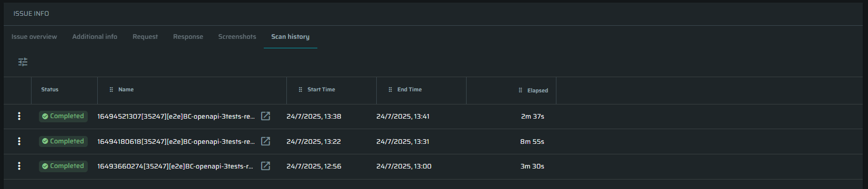Go to the Screenshots tab
This screenshot has width=868, height=189.
click(237, 37)
